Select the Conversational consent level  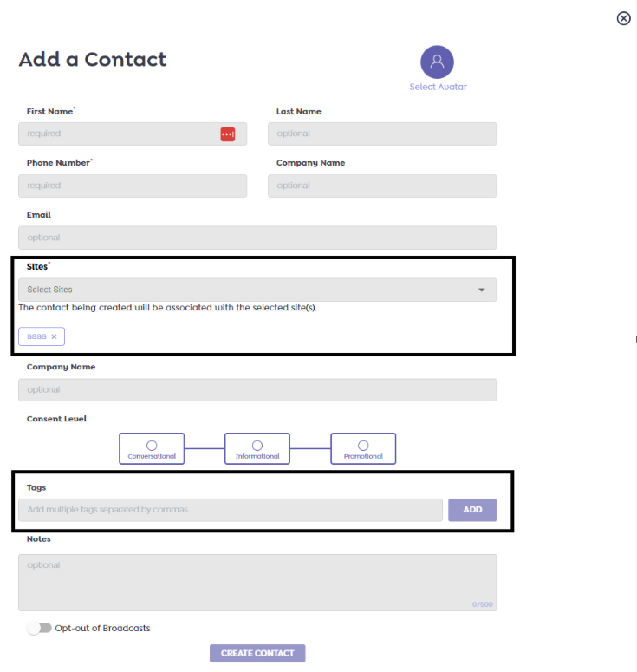point(152,448)
